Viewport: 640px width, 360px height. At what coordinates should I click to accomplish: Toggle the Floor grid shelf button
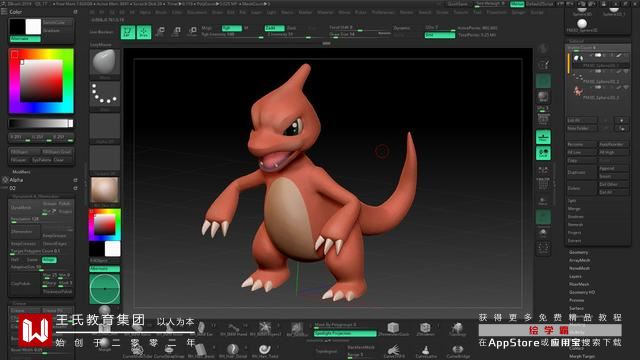tap(543, 138)
